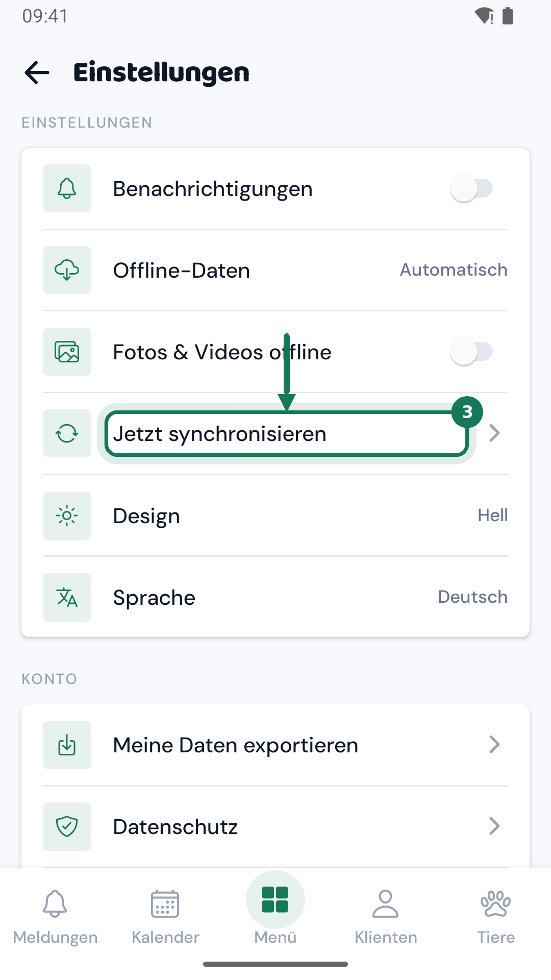Viewport: 551px width, 980px height.
Task: Go back using the arrow icon
Action: 37,72
